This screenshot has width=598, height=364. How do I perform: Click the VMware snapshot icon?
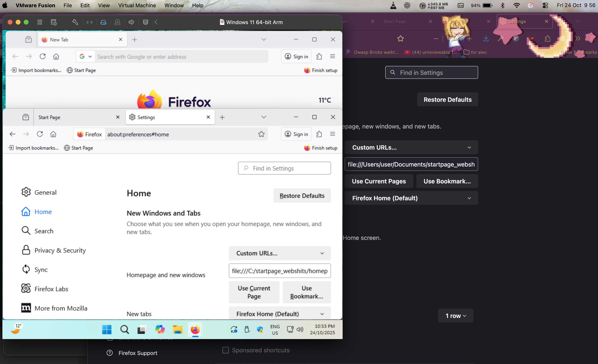pyautogui.click(x=54, y=22)
